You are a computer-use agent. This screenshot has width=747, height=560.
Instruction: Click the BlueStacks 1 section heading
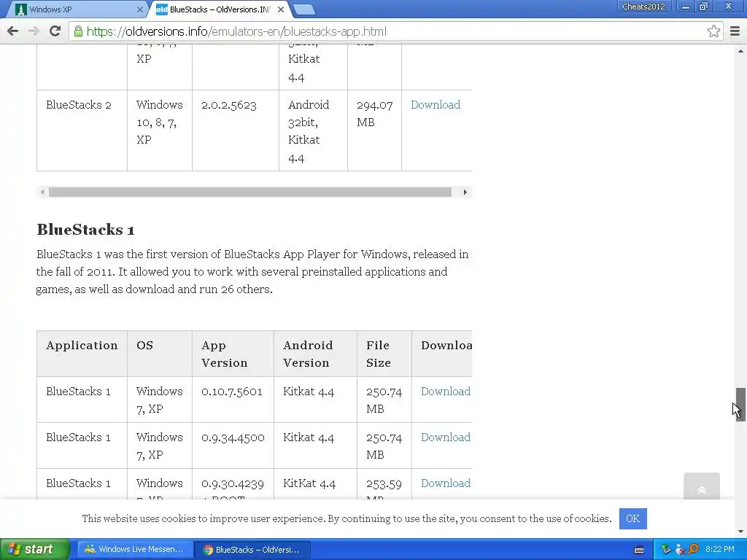[x=85, y=230]
